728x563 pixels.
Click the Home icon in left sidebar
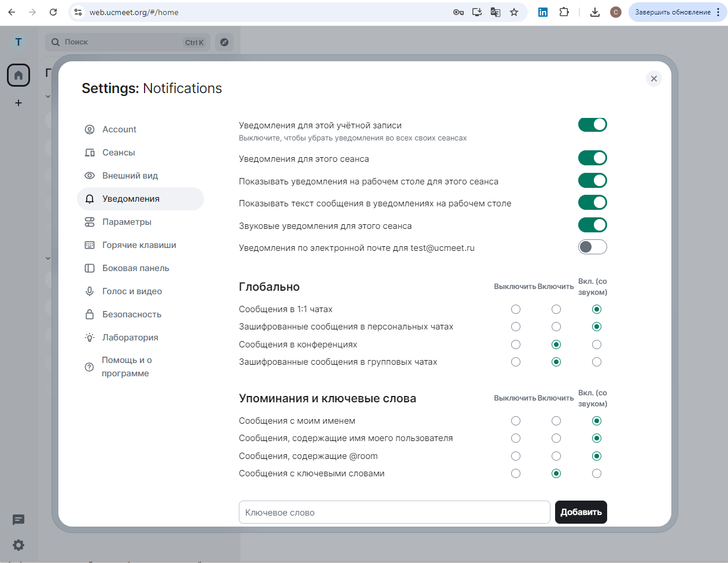(18, 75)
